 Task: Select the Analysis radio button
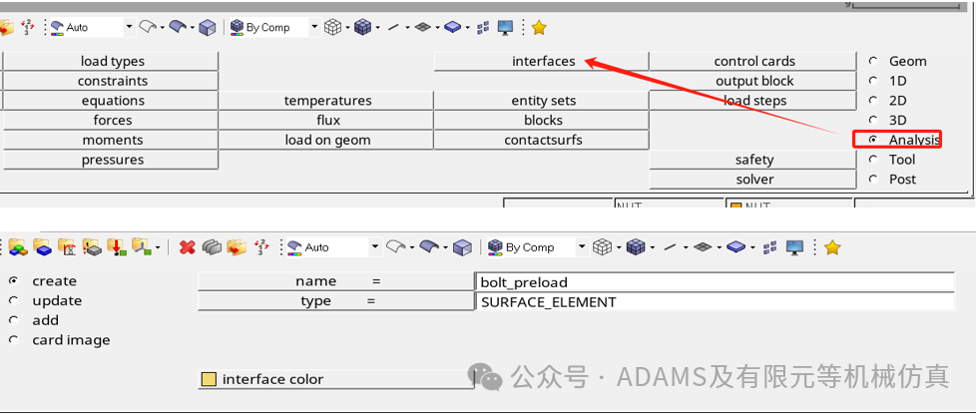pos(874,140)
